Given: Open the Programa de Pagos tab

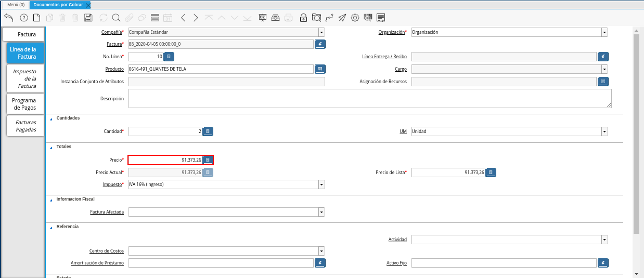Looking at the screenshot, I should click(x=25, y=104).
